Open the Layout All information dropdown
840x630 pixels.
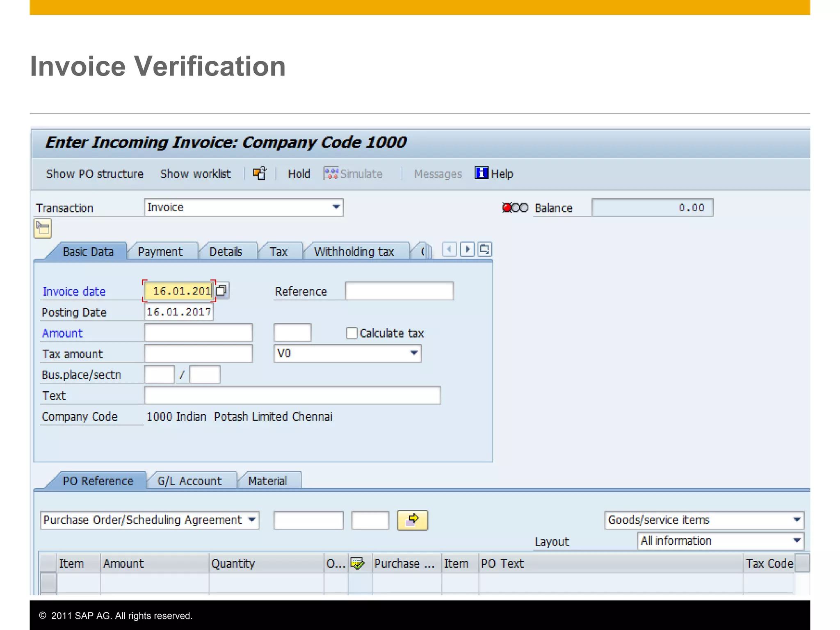(797, 541)
